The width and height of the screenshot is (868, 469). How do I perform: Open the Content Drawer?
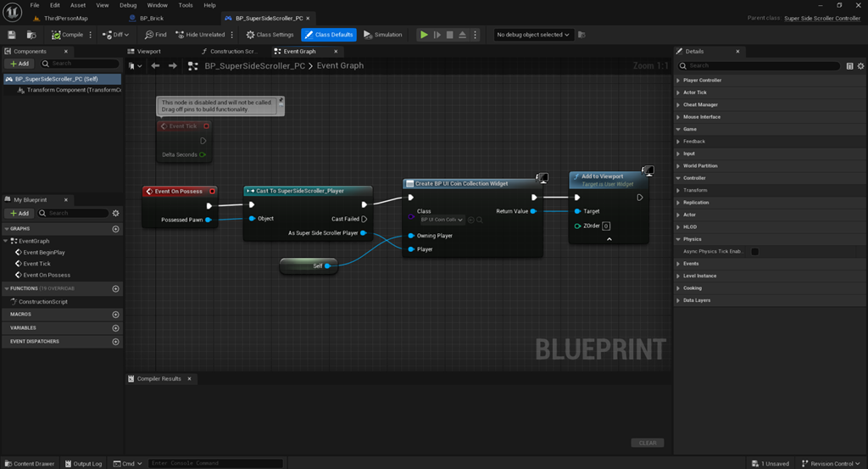30,463
